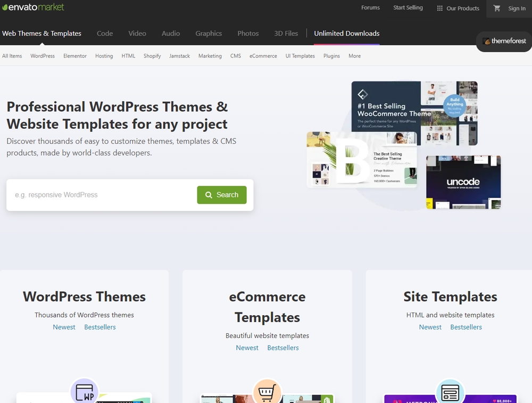Open the Graphics section
Screen dimensions: 532x403
tap(209, 33)
